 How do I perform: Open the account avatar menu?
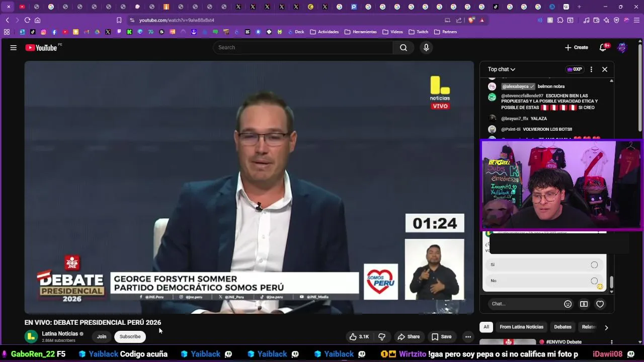click(622, 47)
